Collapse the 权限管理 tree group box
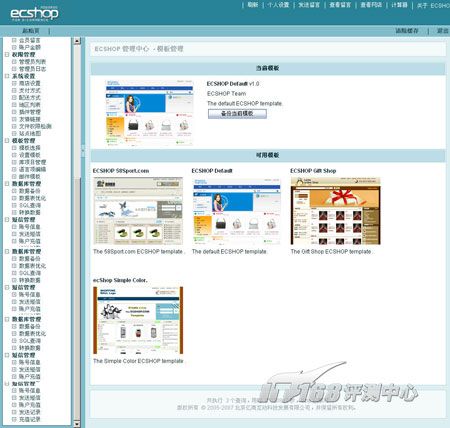 7,54
